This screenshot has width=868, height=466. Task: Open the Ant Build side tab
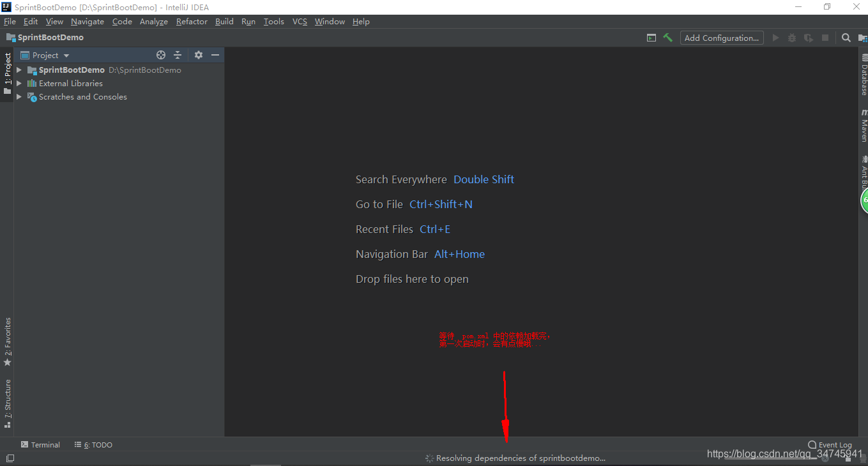coord(864,171)
